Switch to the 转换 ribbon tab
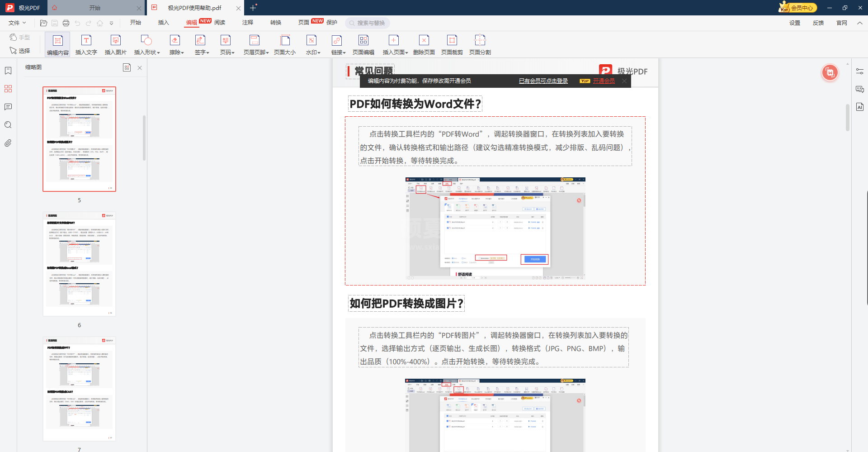This screenshot has height=452, width=868. 276,23
